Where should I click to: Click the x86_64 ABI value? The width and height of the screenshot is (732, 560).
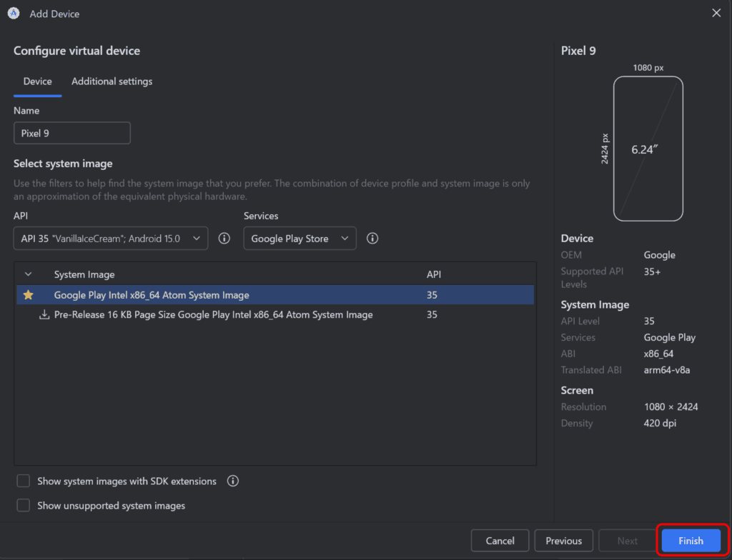(x=658, y=354)
